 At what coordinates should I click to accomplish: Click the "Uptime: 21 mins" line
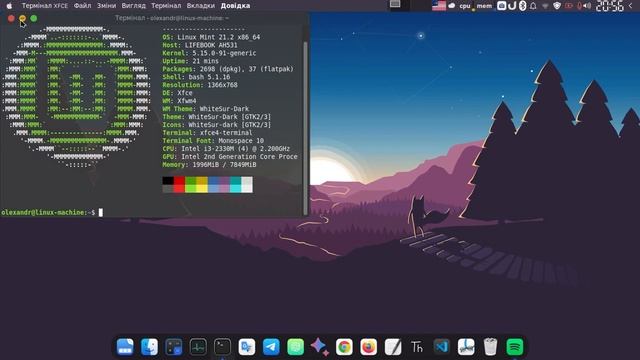(191, 61)
